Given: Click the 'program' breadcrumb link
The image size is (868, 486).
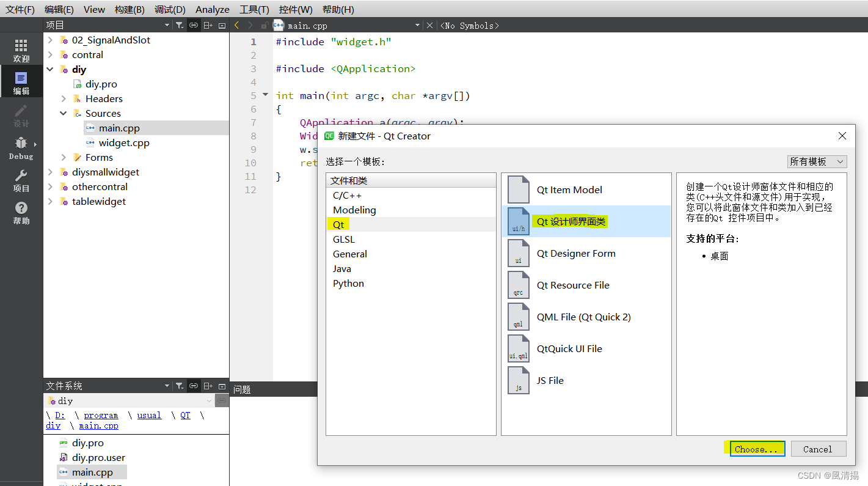Looking at the screenshot, I should pos(101,415).
